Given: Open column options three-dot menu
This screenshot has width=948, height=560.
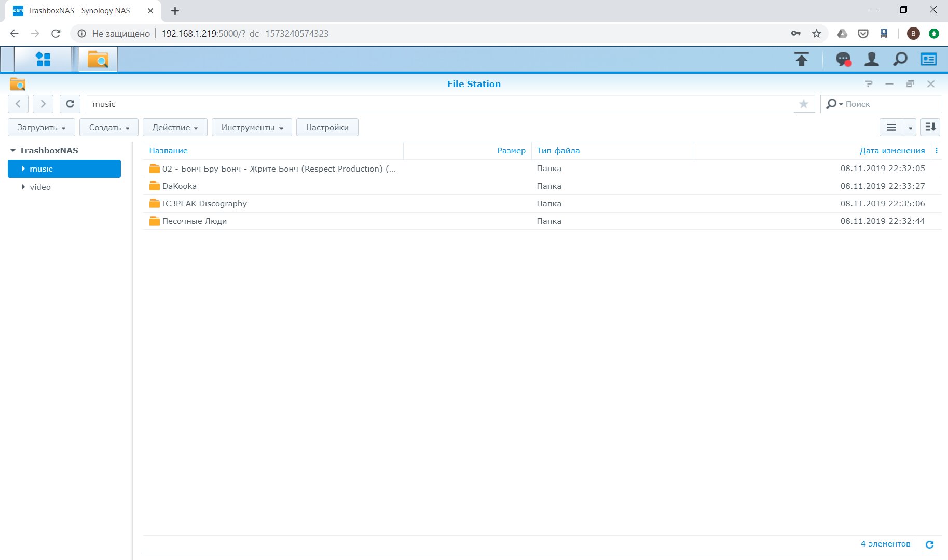Looking at the screenshot, I should point(937,151).
